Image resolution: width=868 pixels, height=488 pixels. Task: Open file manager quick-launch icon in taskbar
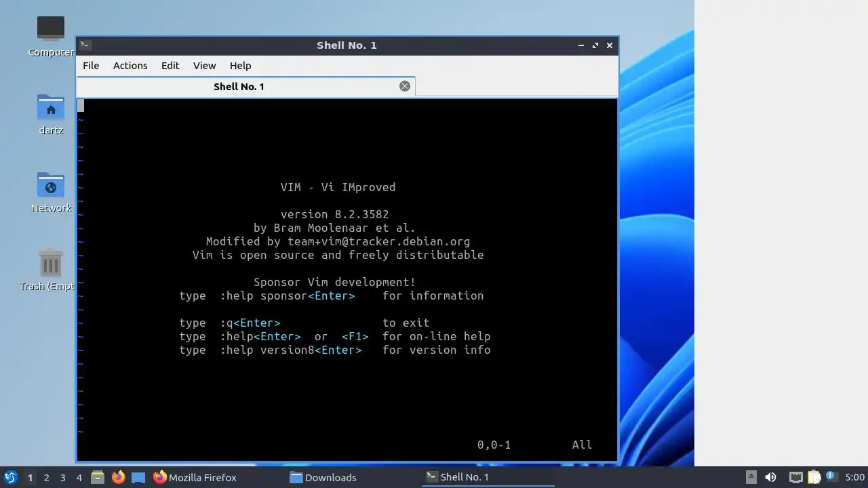point(98,477)
